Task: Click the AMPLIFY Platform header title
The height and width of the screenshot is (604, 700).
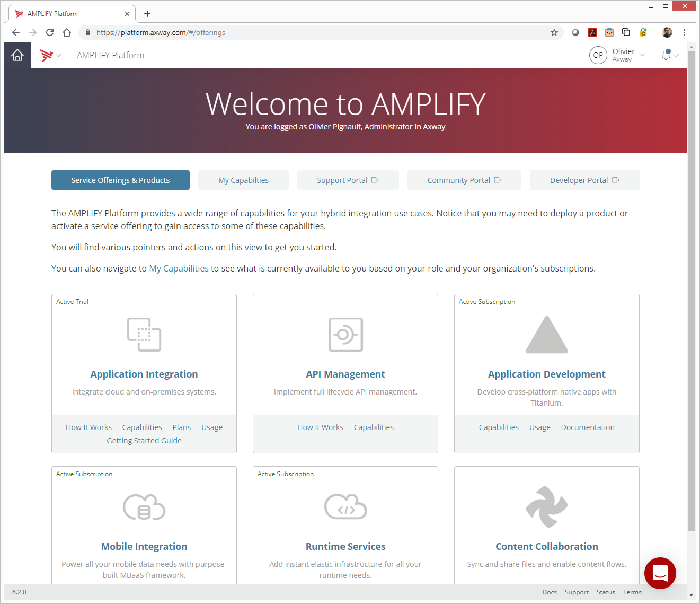Action: coord(110,55)
